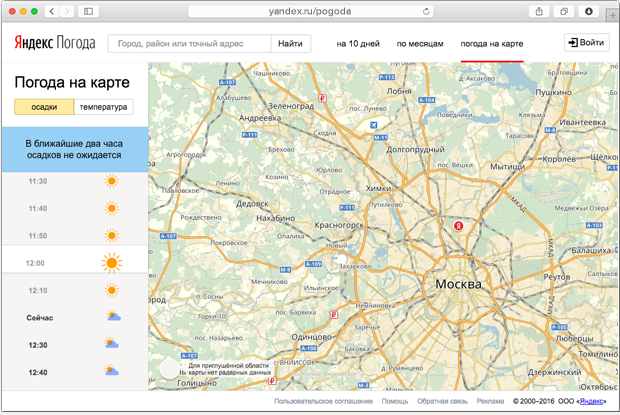The image size is (620, 415).
Task: Focus the city or address search field
Action: pyautogui.click(x=190, y=43)
